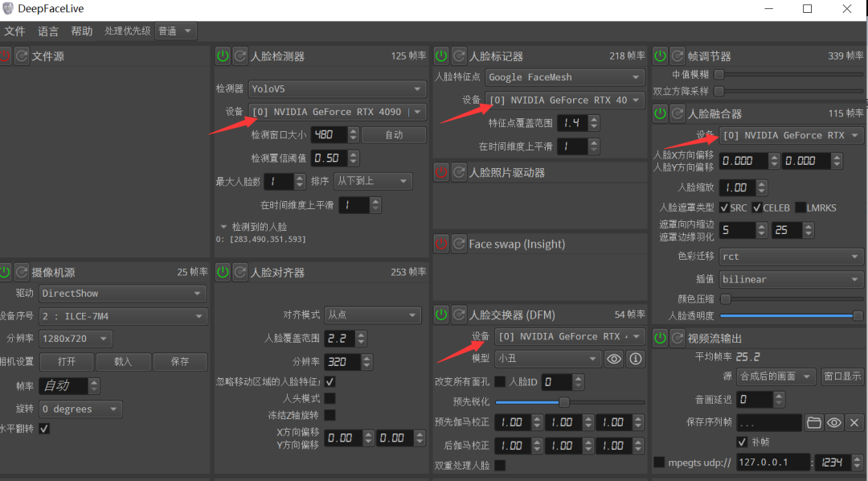Open the 帮助 help menu

tap(81, 31)
